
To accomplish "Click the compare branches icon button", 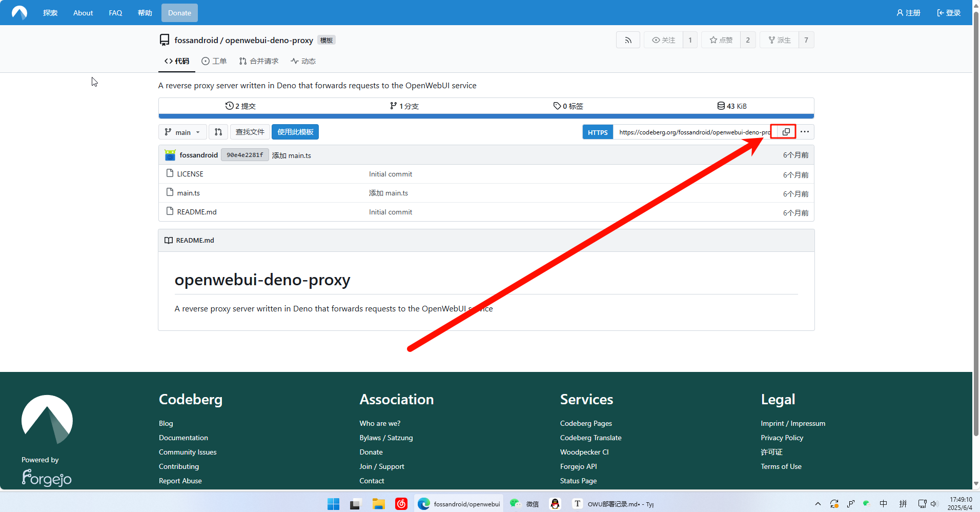I will (x=218, y=132).
